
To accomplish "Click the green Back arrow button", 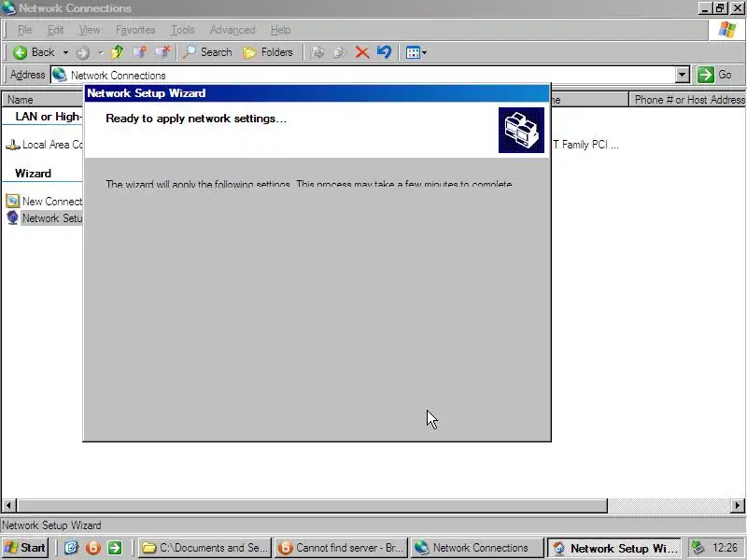I will [x=33, y=52].
